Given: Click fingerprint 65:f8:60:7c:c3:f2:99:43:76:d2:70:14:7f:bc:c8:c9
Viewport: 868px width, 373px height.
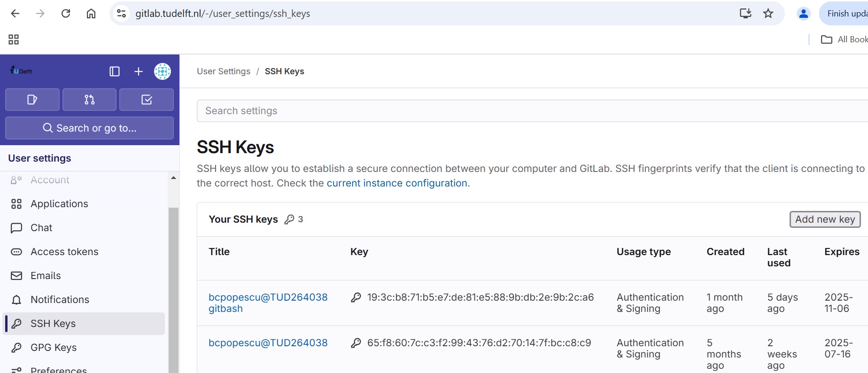Looking at the screenshot, I should point(479,343).
